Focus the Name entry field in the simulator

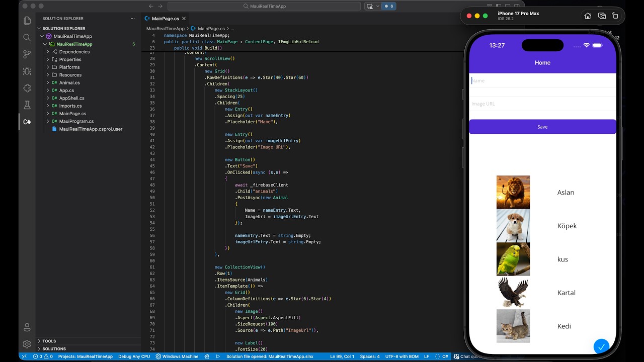(542, 80)
